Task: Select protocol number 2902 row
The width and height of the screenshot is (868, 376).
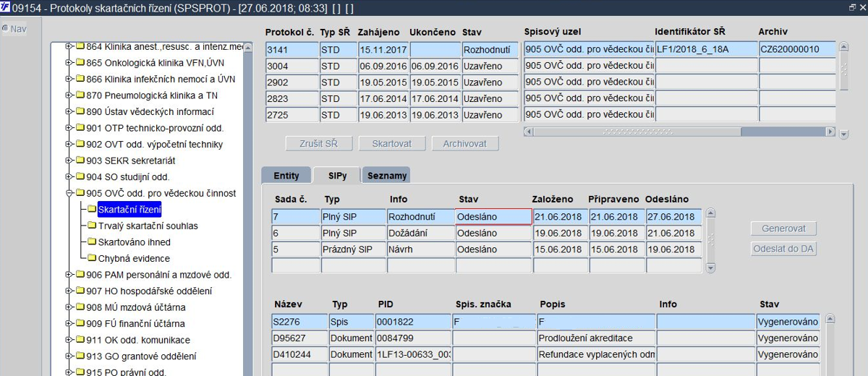Action: pyautogui.click(x=292, y=82)
